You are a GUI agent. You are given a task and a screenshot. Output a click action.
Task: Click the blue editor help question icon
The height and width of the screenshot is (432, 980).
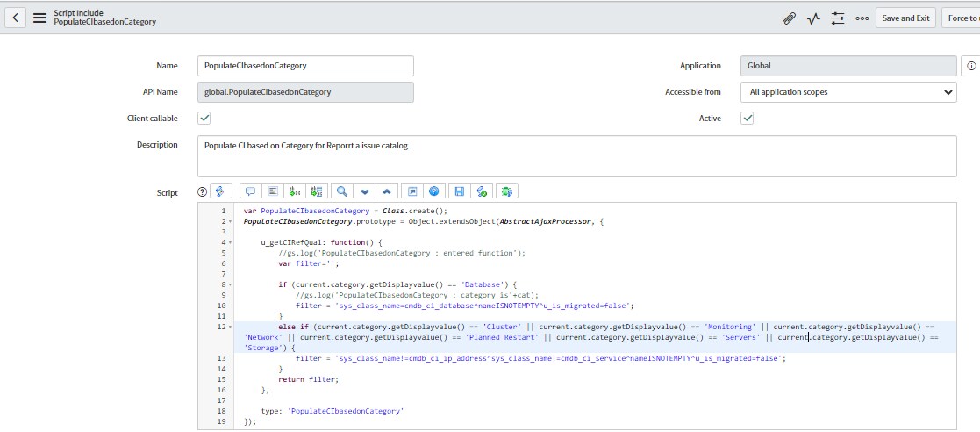[x=434, y=191]
